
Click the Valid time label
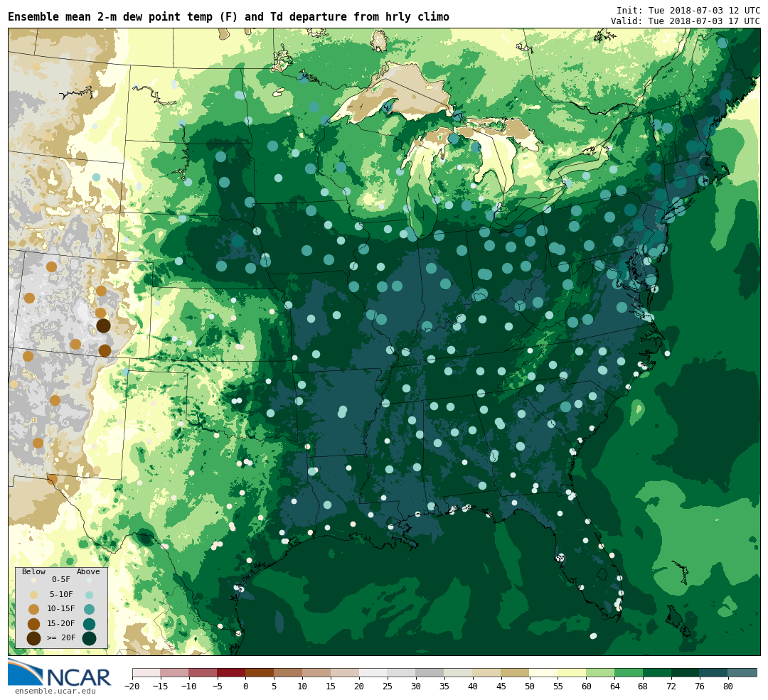tap(685, 21)
